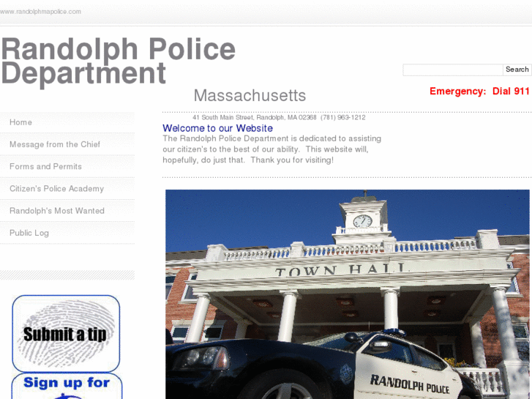
Task: Open the Home menu item
Action: [67, 122]
